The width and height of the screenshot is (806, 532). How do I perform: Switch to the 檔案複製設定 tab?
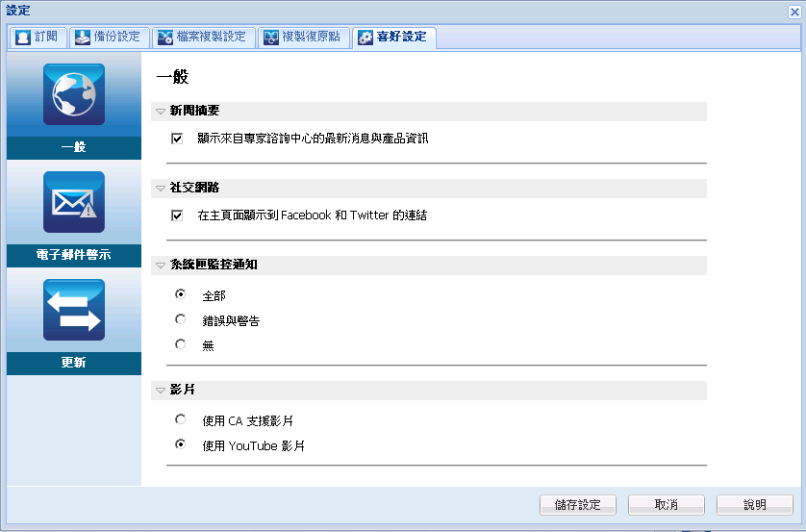point(204,38)
